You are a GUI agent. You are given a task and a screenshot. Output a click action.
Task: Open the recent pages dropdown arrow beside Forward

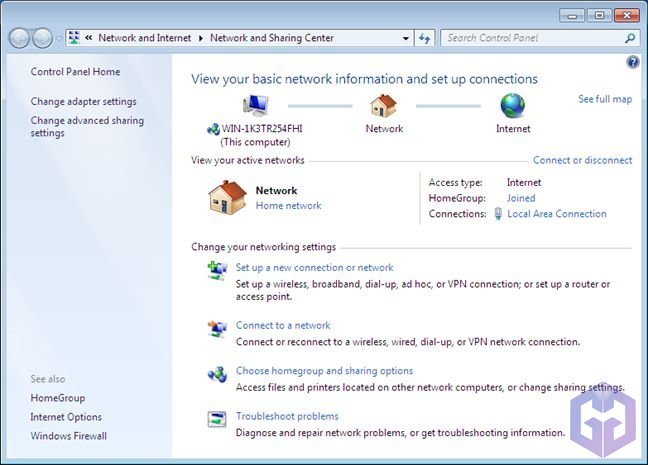coord(59,38)
